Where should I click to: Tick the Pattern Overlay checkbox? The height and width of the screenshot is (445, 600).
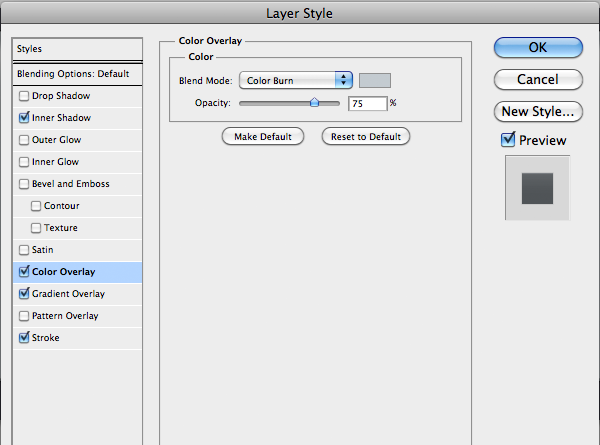[24, 316]
